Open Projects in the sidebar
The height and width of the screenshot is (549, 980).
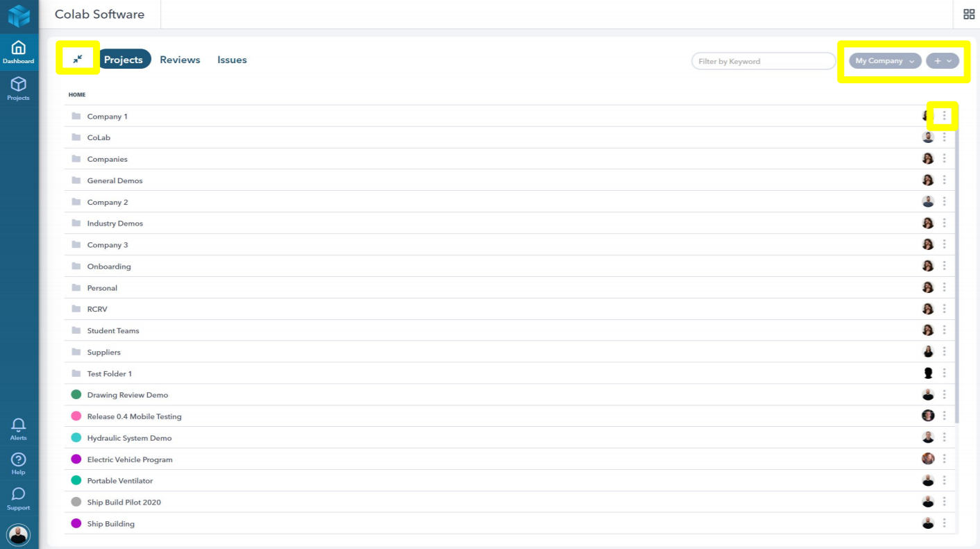(18, 88)
